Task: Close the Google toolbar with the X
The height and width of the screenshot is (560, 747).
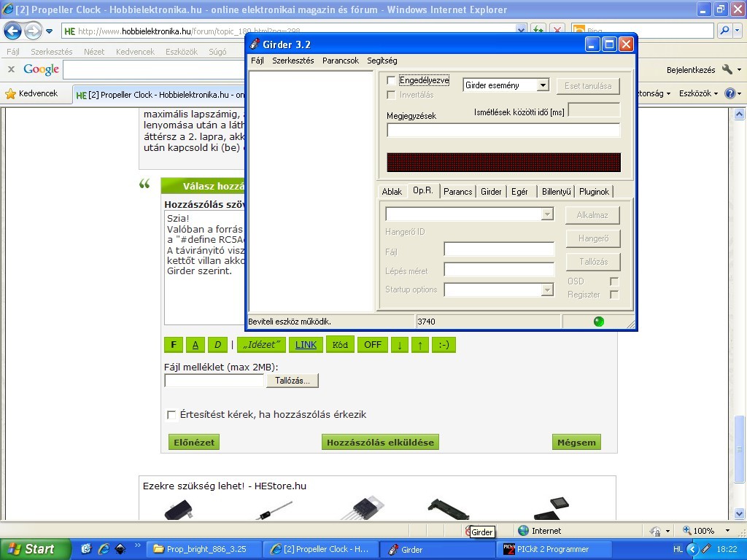Action: [x=12, y=69]
